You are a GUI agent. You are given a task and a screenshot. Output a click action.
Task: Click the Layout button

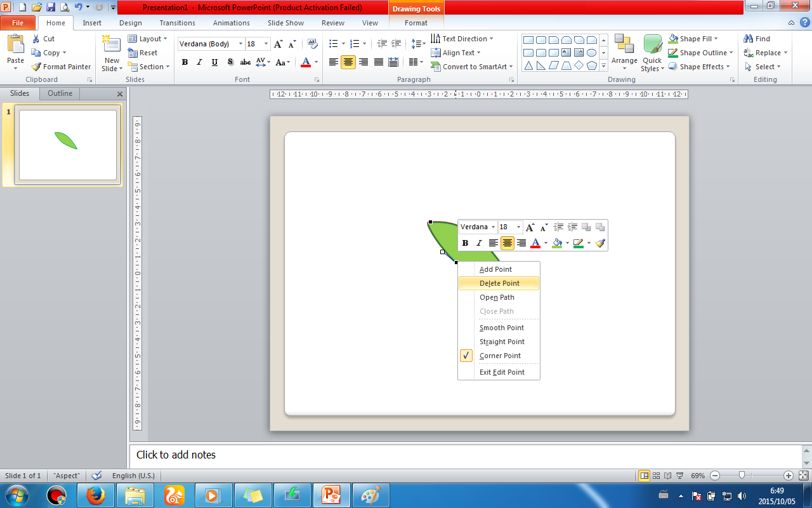148,38
